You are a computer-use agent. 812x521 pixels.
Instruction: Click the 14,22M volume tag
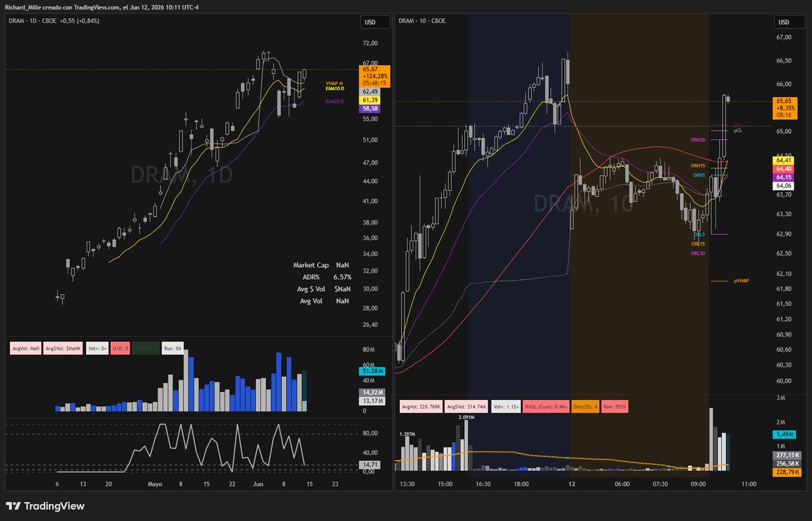click(x=373, y=392)
